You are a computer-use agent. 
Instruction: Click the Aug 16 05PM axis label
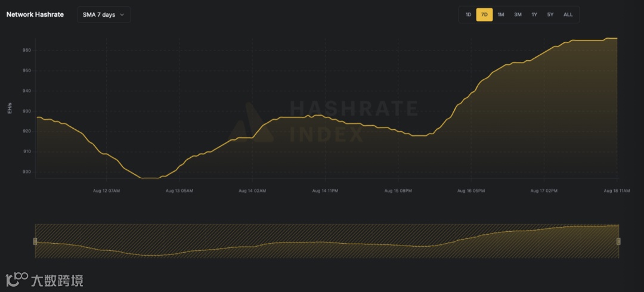coord(470,191)
